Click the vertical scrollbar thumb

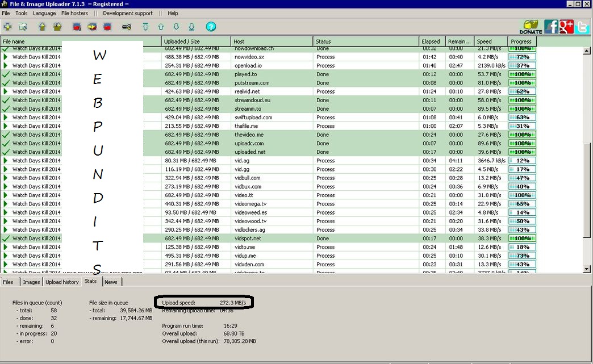[587, 190]
